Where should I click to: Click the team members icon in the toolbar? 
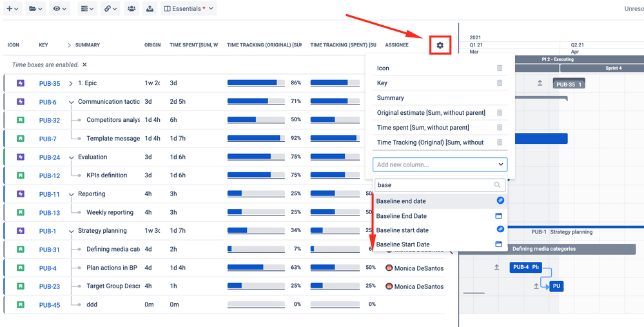click(x=132, y=8)
